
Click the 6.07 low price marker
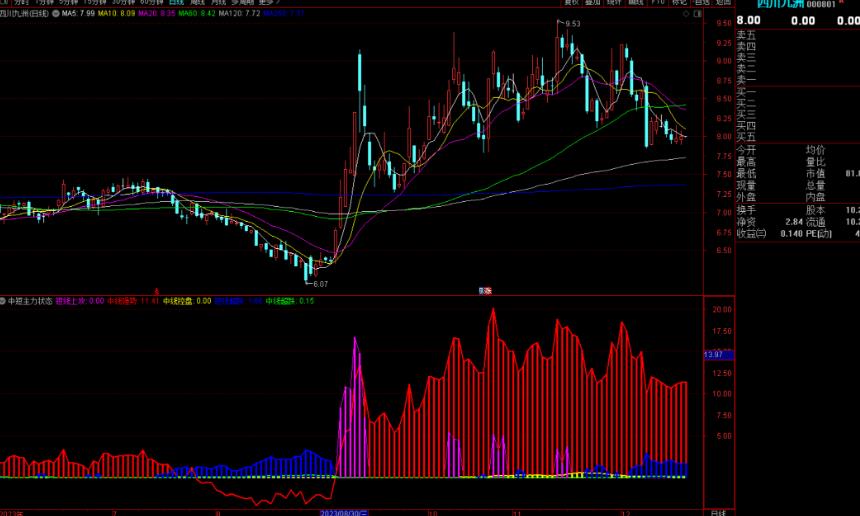320,284
